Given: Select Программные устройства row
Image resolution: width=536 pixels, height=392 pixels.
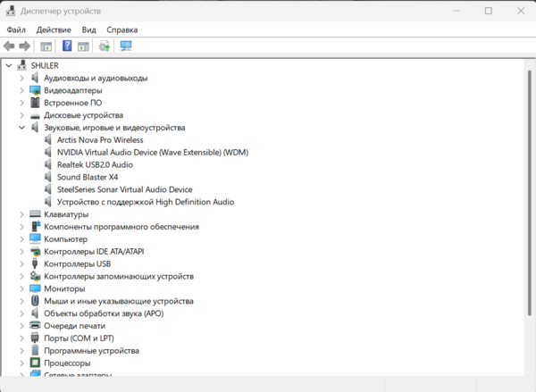Looking at the screenshot, I should (x=91, y=351).
